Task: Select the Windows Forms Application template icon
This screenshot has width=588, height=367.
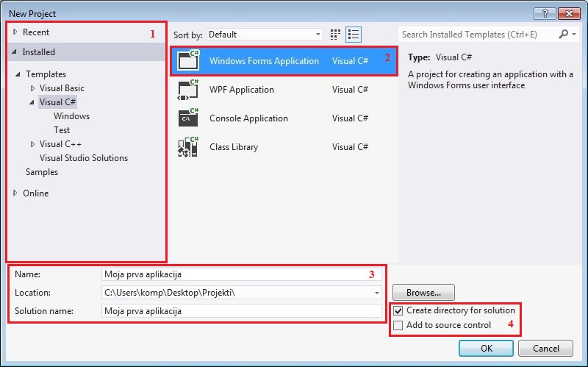Action: [x=189, y=61]
